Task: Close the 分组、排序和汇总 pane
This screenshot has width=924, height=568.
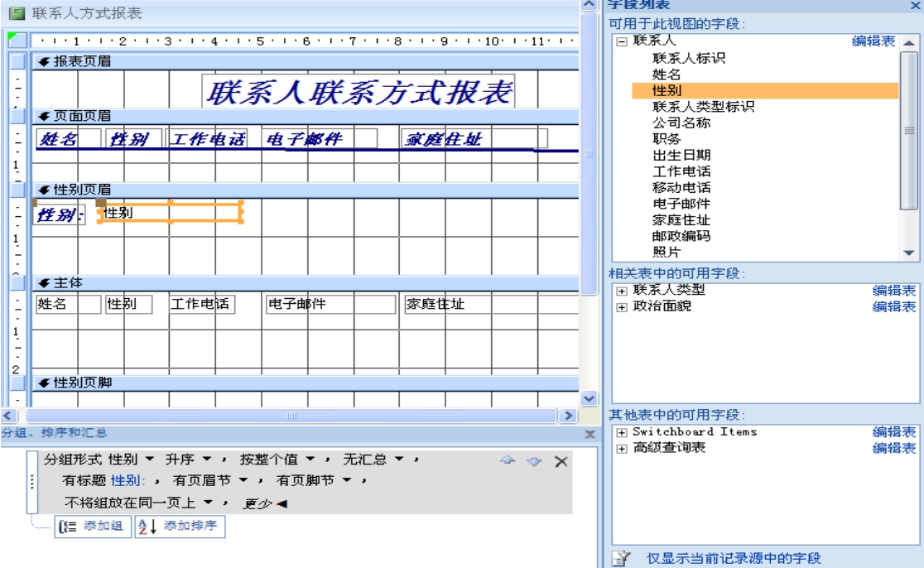Action: (590, 435)
